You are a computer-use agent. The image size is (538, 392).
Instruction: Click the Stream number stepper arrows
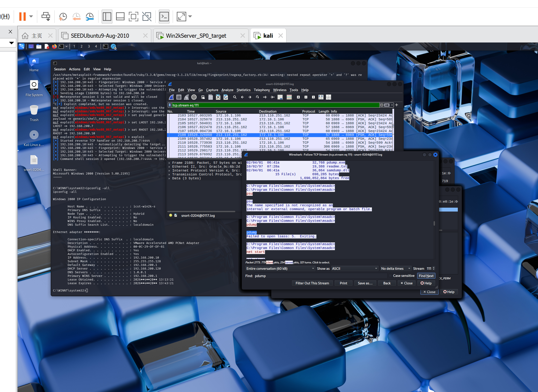click(433, 268)
